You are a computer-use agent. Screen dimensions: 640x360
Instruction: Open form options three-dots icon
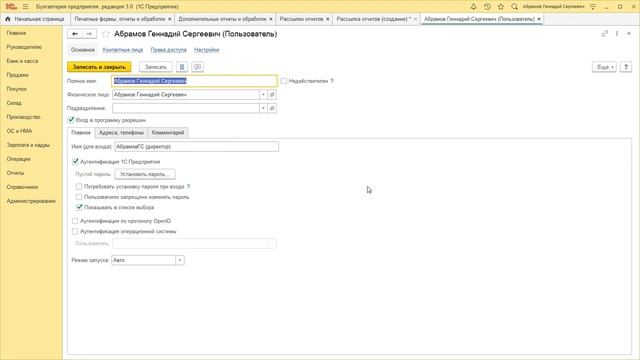pyautogui.click(x=617, y=33)
